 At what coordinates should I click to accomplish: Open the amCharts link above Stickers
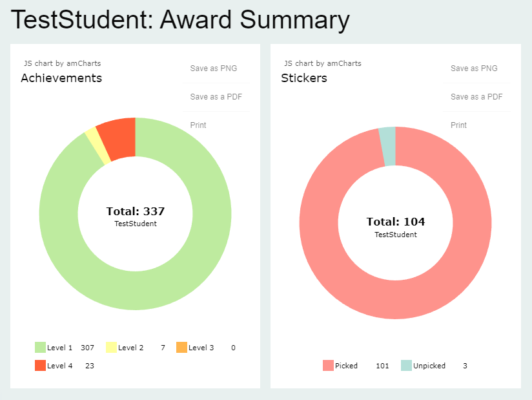pyautogui.click(x=322, y=63)
